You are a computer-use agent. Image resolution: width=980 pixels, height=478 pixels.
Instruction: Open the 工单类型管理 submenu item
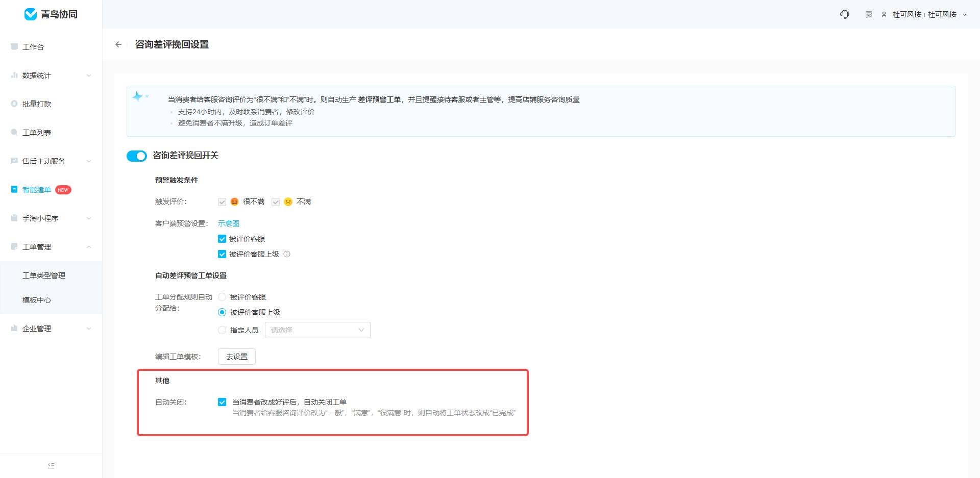(x=51, y=275)
